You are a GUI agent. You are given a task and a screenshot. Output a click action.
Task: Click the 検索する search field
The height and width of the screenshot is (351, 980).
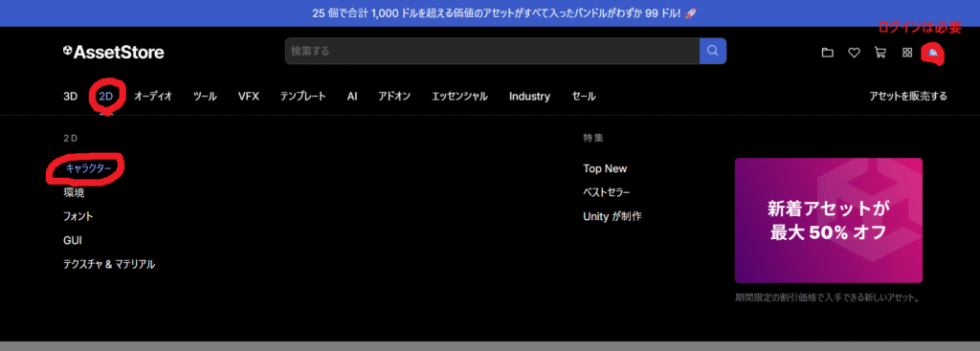493,51
